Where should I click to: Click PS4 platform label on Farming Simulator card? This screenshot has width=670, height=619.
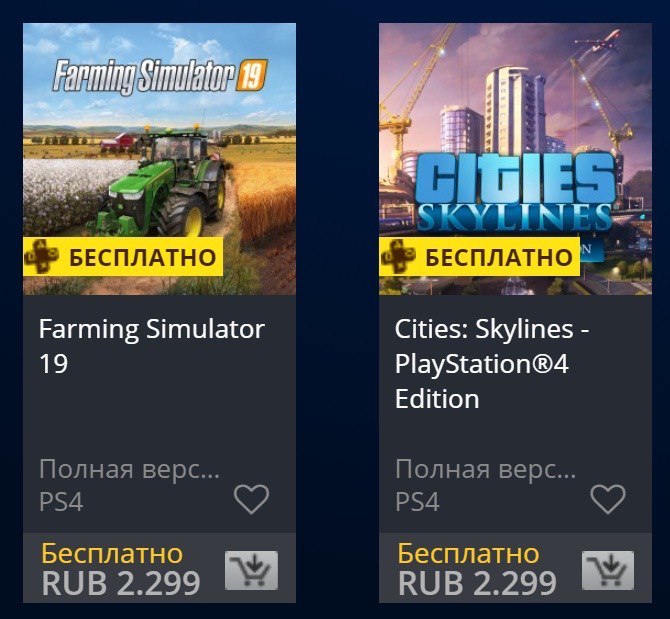61,502
